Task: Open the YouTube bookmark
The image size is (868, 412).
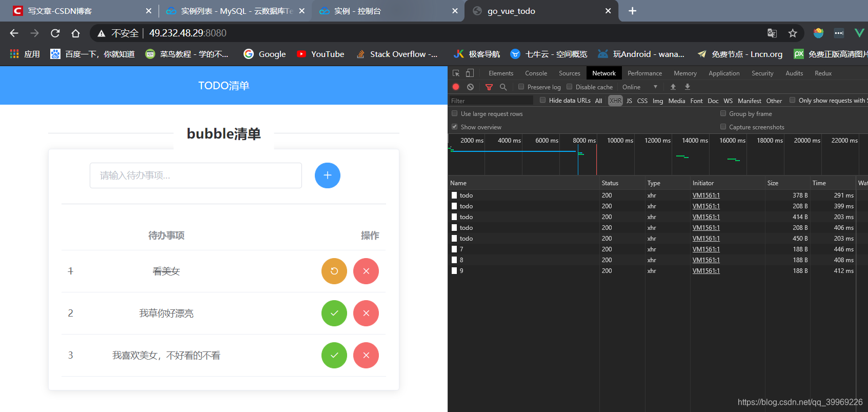Action: [x=320, y=54]
